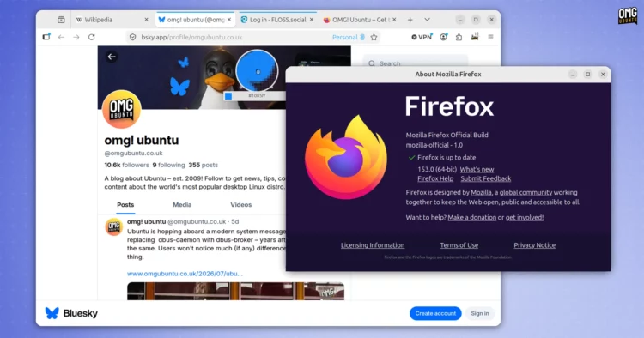
Task: Open the VPN toolbar button
Action: pos(422,37)
